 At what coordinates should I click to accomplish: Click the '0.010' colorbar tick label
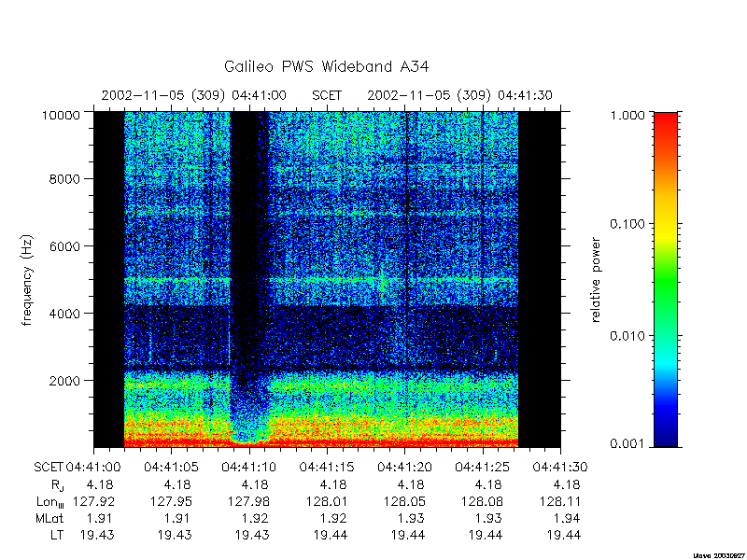(x=626, y=336)
